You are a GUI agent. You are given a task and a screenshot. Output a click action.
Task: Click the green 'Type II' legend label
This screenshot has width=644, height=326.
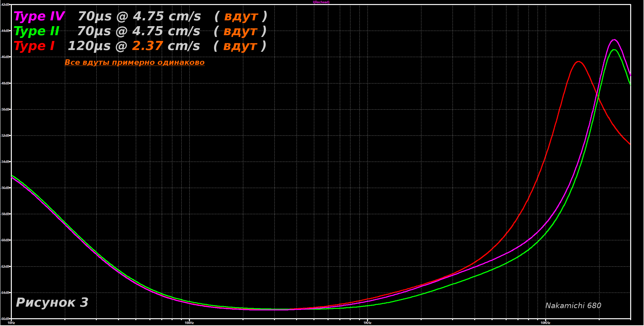click(37, 31)
